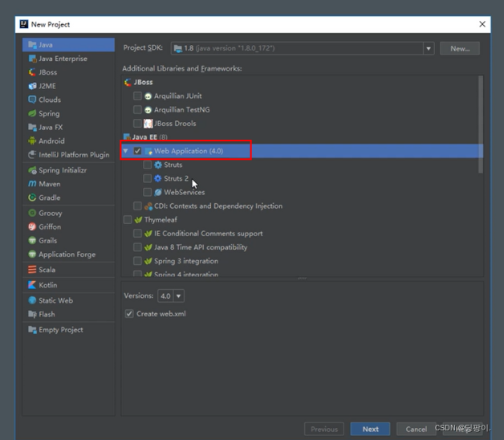Close the New Project dialog
This screenshot has height=440, width=504.
(482, 24)
